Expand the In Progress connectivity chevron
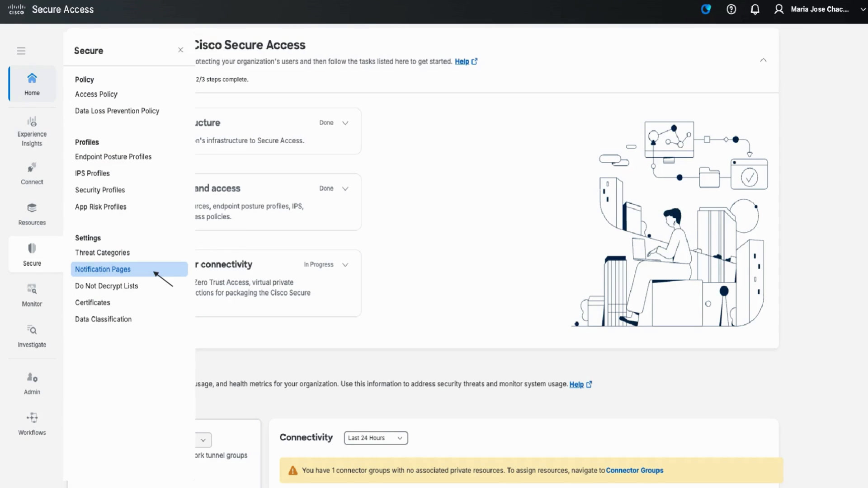The width and height of the screenshot is (868, 488). click(345, 265)
